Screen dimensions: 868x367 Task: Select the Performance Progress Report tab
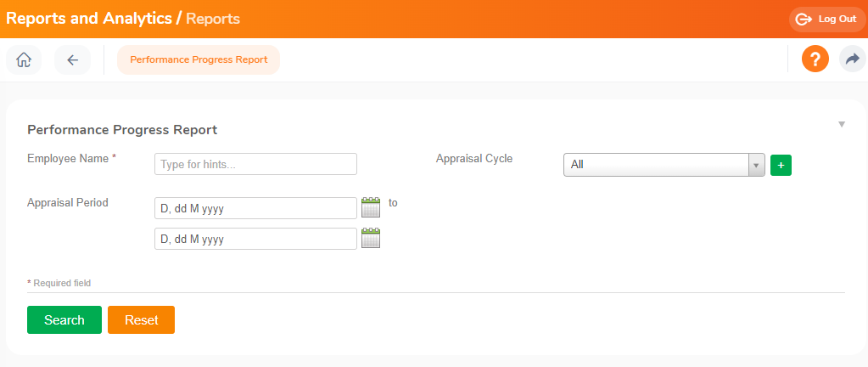click(199, 59)
